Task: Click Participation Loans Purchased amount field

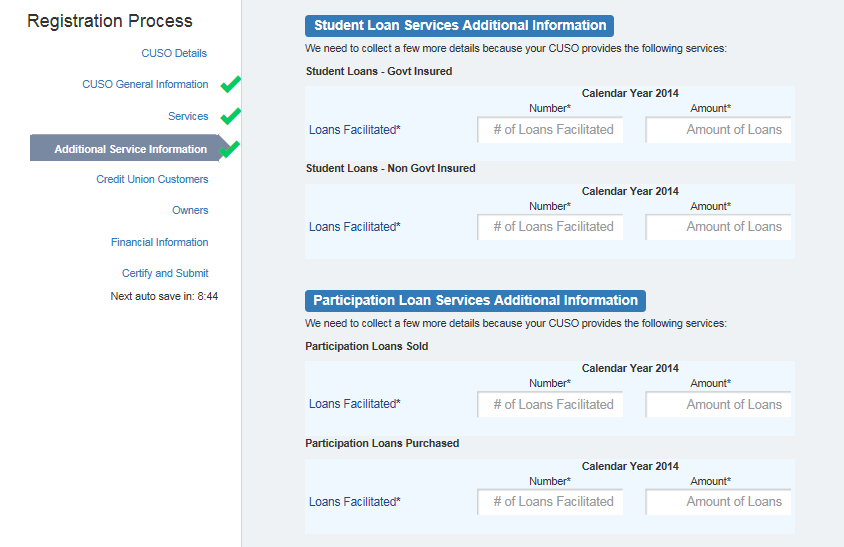Action: tap(718, 502)
